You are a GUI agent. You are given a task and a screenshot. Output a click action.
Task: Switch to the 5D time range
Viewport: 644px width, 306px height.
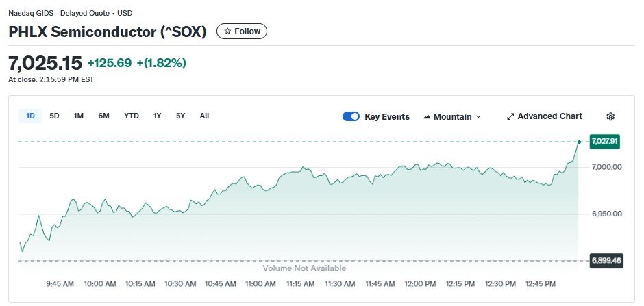pos(54,116)
